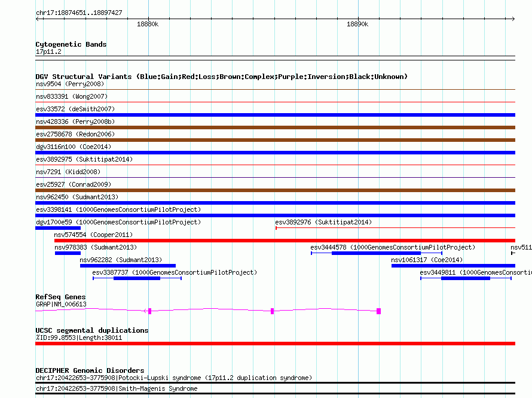Screen dimensions: 532x398
Task: Click the UCSC segmental duplications track heading
Action: (92, 330)
